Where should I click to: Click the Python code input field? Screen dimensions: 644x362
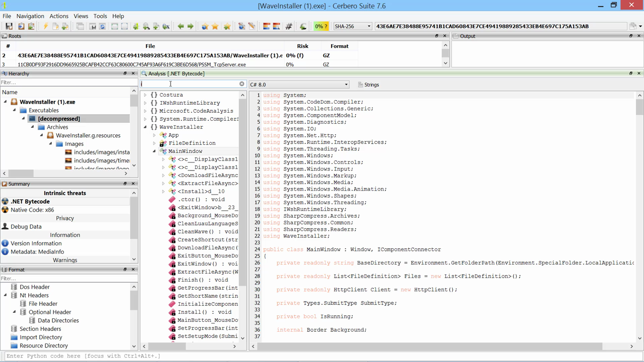[x=322, y=356]
